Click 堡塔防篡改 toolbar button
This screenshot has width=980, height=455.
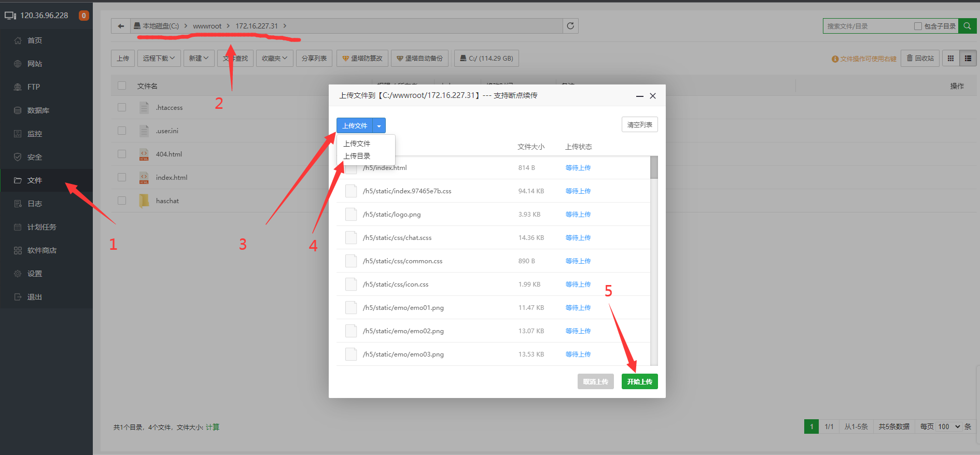[362, 59]
